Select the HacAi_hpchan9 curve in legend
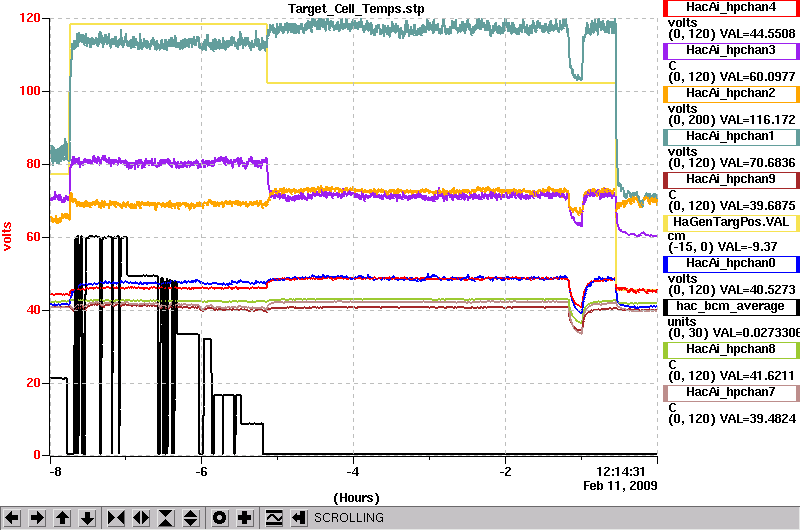 (x=731, y=180)
